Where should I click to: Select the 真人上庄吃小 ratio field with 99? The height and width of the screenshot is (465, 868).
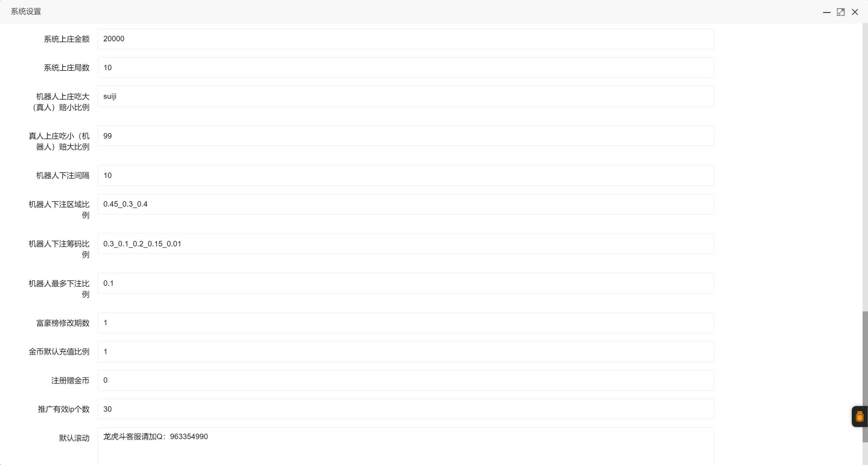406,136
